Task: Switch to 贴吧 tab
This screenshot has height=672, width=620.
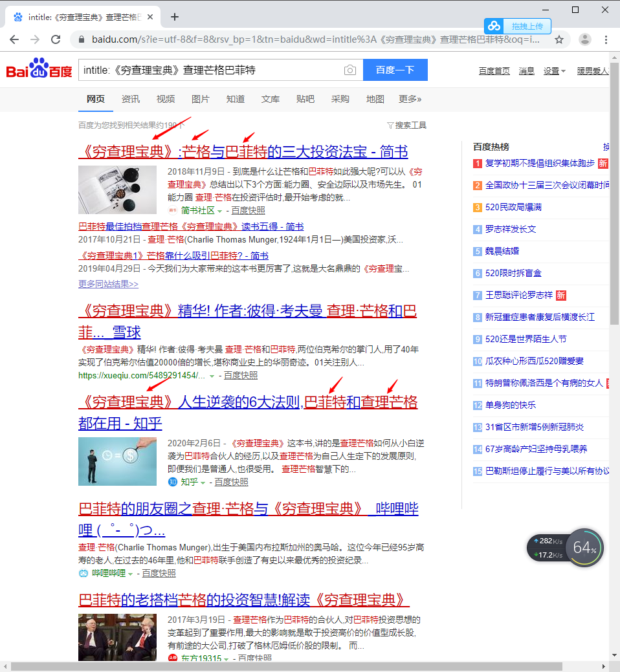Action: 305,99
